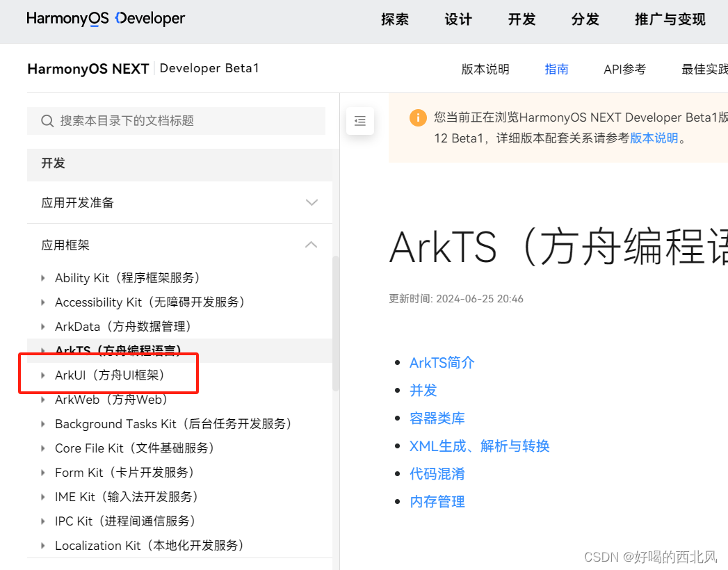Expand the ArkWeb tree arrow
This screenshot has width=728, height=570.
[42, 400]
